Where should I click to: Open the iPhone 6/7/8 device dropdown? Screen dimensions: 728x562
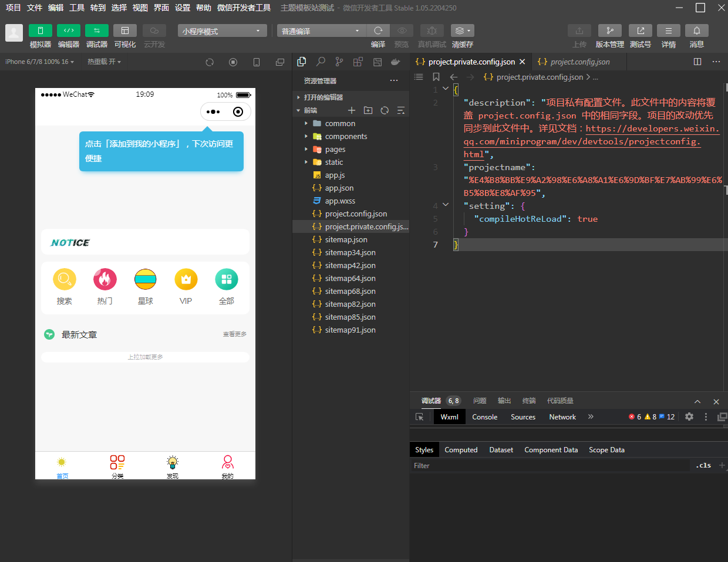point(39,62)
